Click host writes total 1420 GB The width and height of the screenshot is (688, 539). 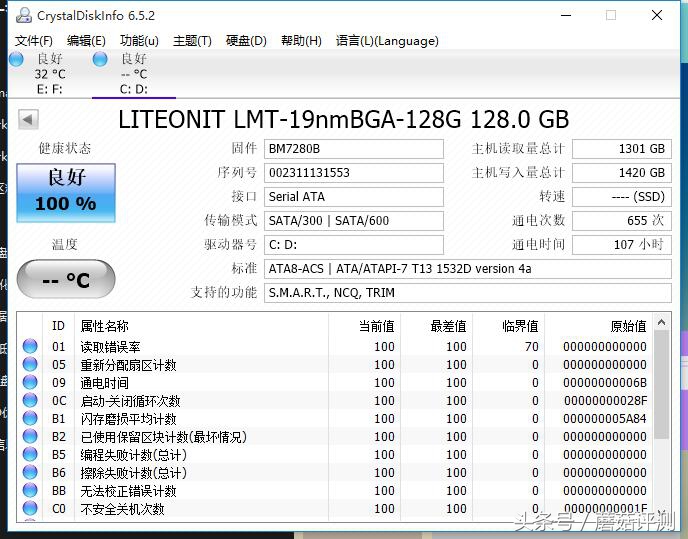622,172
